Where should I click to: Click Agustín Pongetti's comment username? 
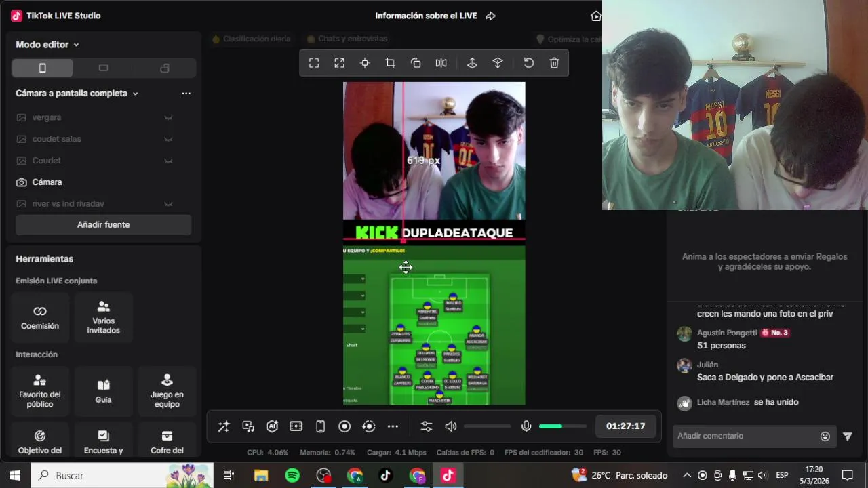(x=727, y=333)
